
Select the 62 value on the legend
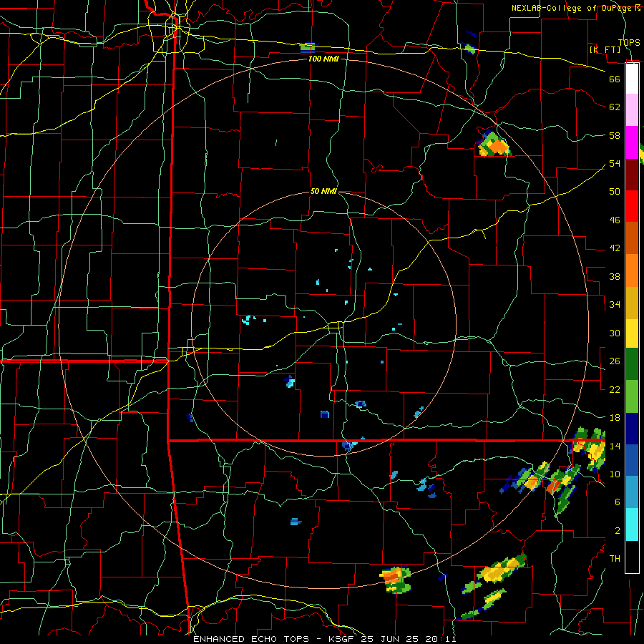point(615,107)
